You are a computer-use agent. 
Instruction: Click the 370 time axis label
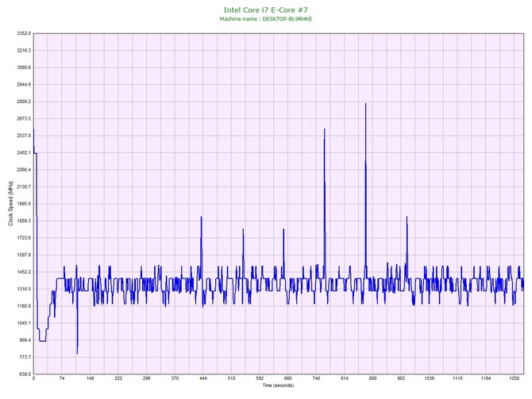pos(175,378)
